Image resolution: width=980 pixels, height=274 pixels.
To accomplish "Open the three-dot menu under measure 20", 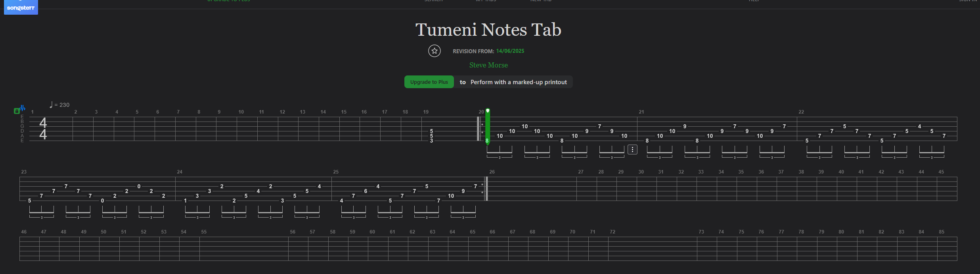I will pyautogui.click(x=632, y=150).
